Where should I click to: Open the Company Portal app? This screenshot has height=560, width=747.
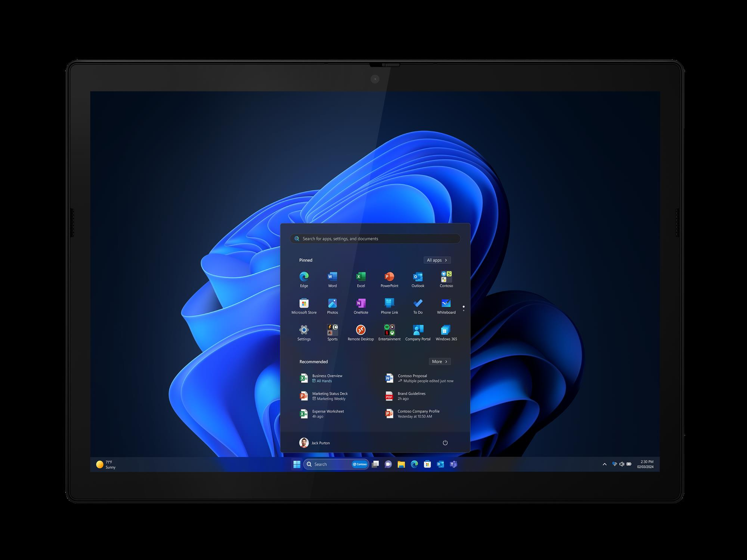click(418, 331)
